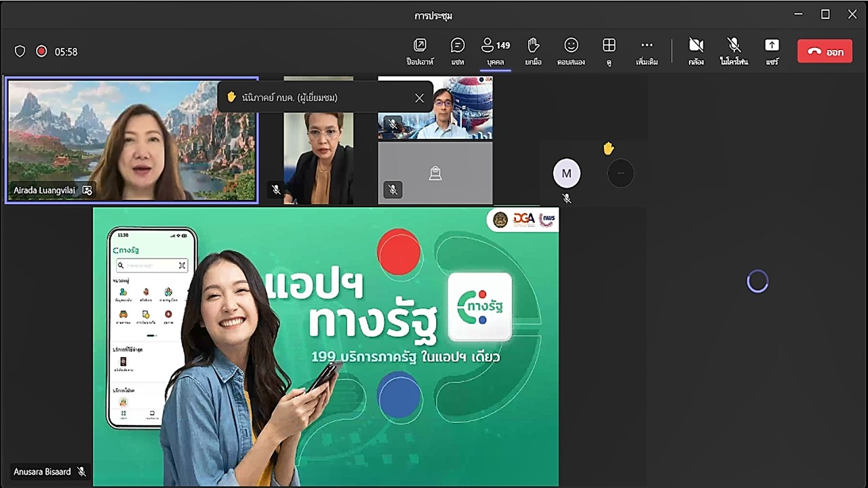Click the shared presentation slide
Screen dimensions: 868x488
point(326,346)
